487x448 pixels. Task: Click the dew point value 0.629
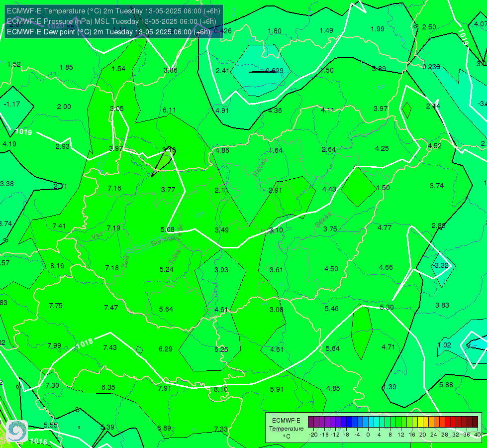pos(275,71)
